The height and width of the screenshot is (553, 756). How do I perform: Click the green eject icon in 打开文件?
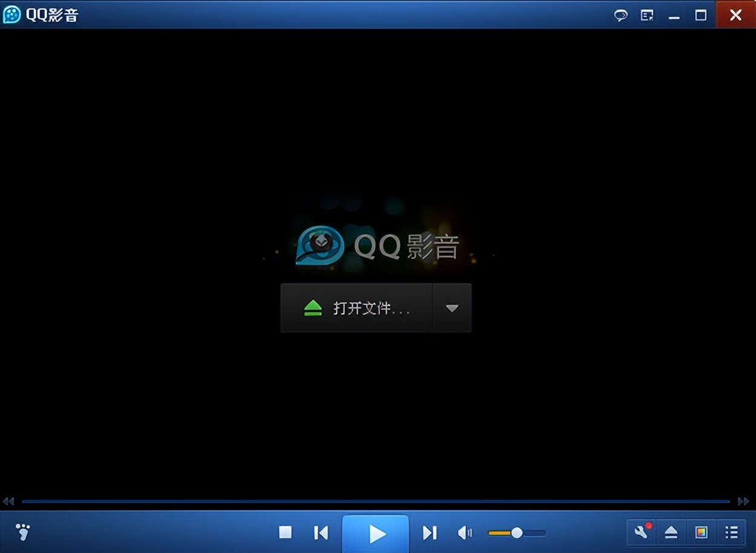313,309
